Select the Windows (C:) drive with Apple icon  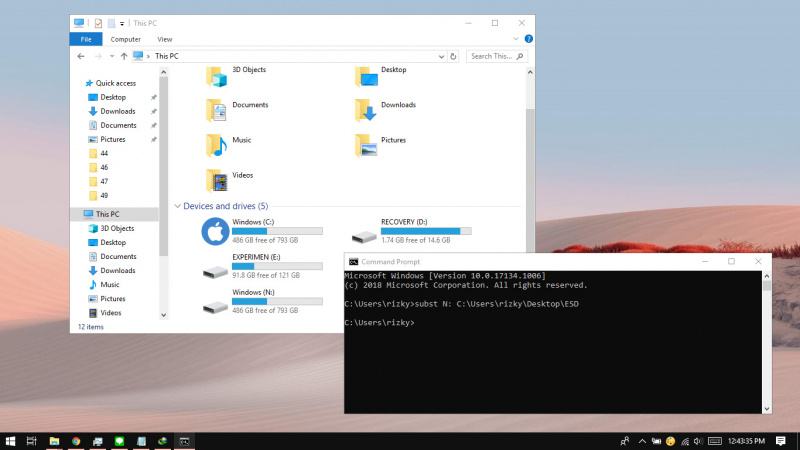[x=215, y=232]
